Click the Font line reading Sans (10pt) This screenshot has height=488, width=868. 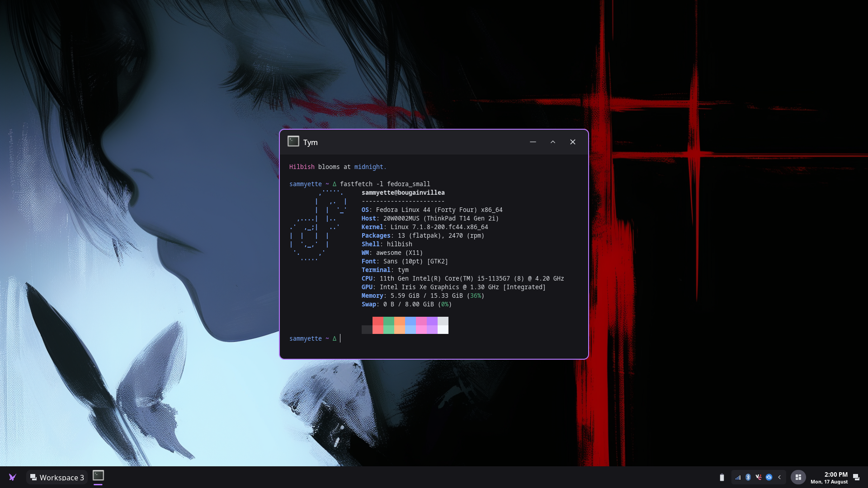(x=405, y=261)
